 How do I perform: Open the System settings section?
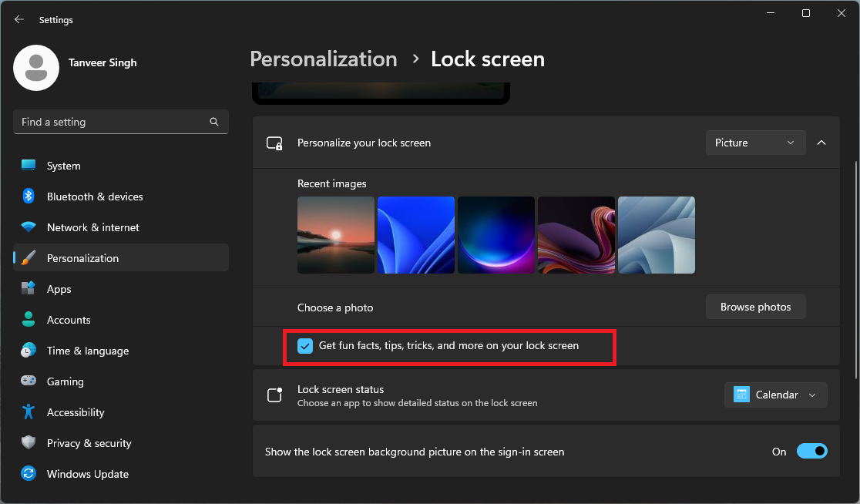[63, 166]
